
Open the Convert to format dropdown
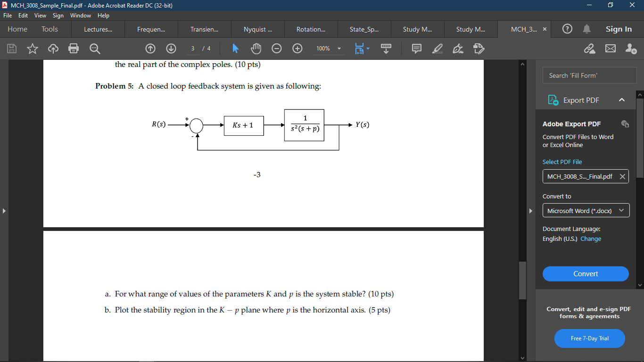click(586, 210)
